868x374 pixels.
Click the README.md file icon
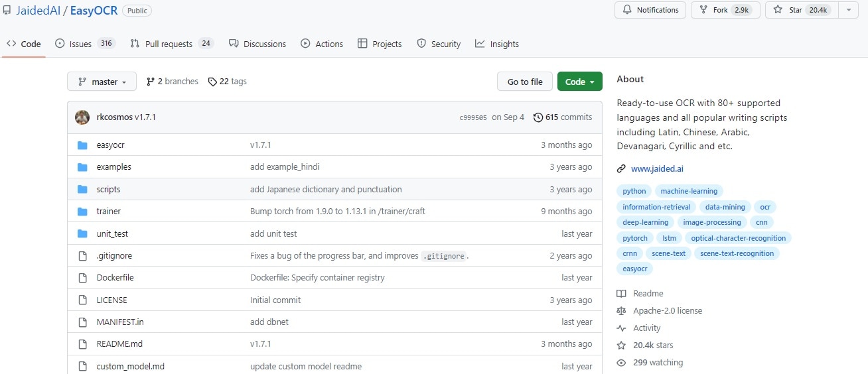pos(82,344)
